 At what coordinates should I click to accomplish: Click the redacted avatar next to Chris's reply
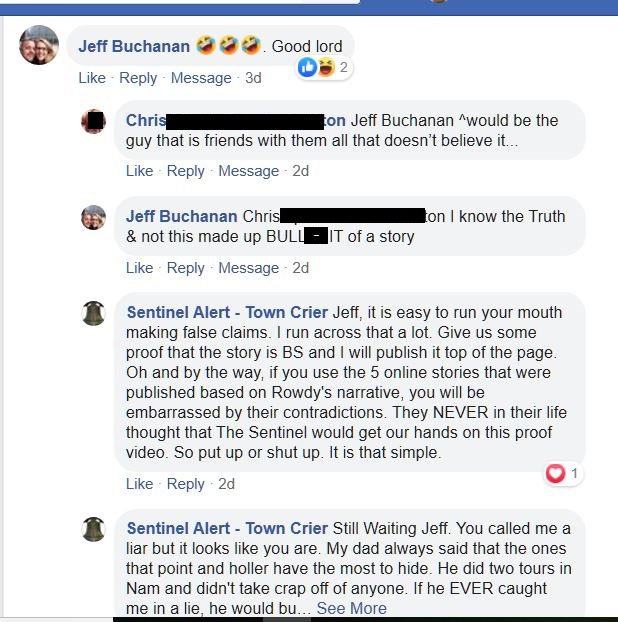[x=93, y=121]
